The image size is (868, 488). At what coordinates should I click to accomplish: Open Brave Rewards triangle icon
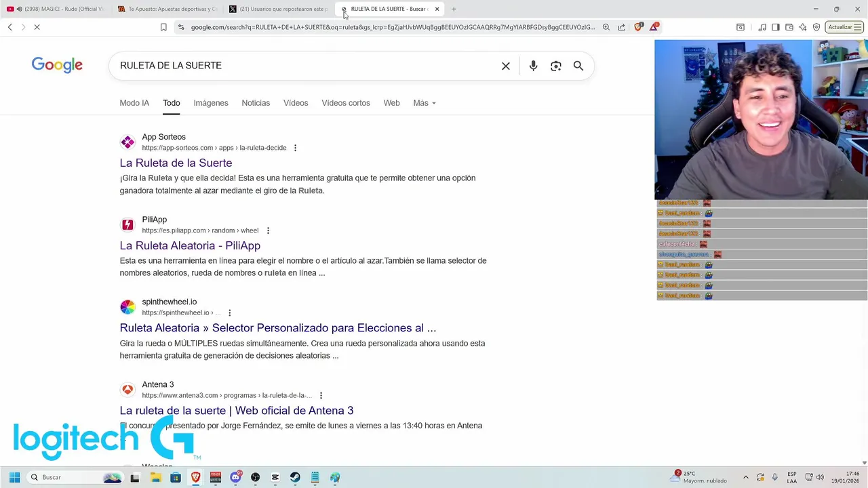(x=654, y=27)
